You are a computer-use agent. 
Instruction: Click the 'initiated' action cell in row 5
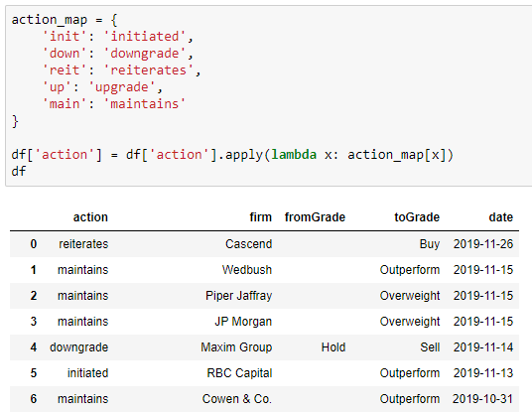pyautogui.click(x=88, y=373)
